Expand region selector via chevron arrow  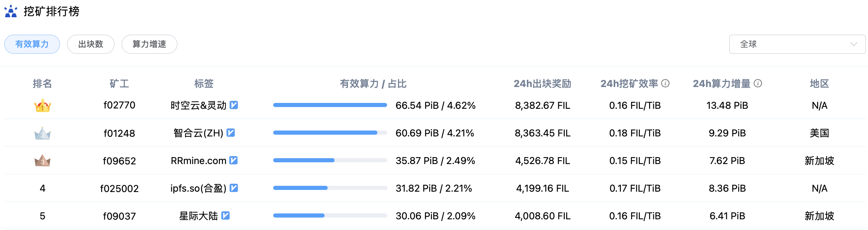[x=854, y=44]
